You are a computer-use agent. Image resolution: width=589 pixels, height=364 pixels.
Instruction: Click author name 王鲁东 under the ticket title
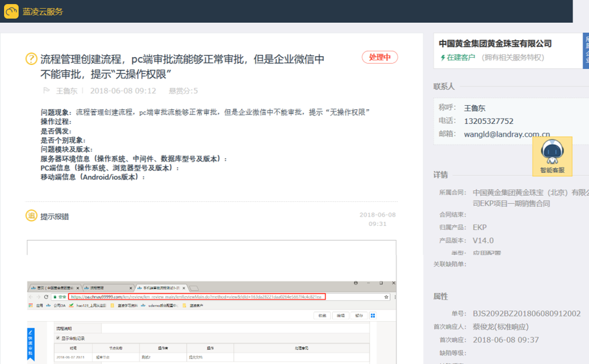pos(66,90)
